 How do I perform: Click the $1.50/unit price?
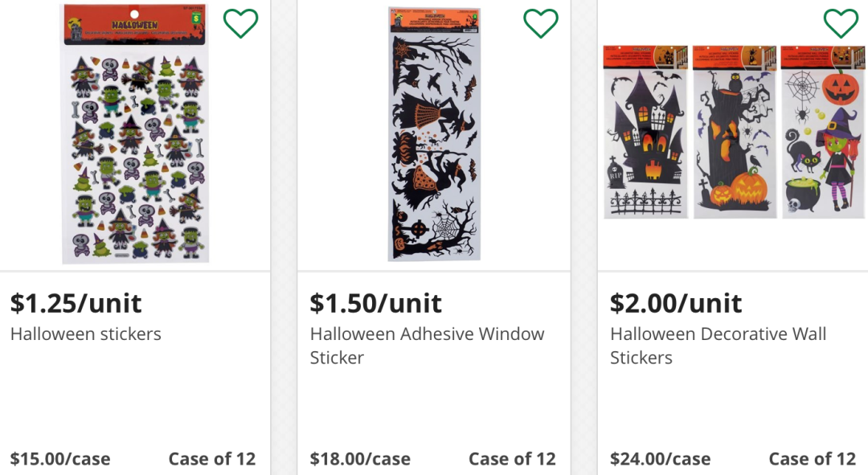pos(376,303)
